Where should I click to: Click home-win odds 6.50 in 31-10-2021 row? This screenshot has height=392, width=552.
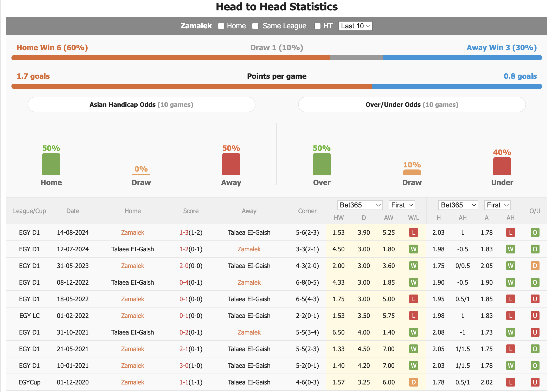(x=338, y=332)
